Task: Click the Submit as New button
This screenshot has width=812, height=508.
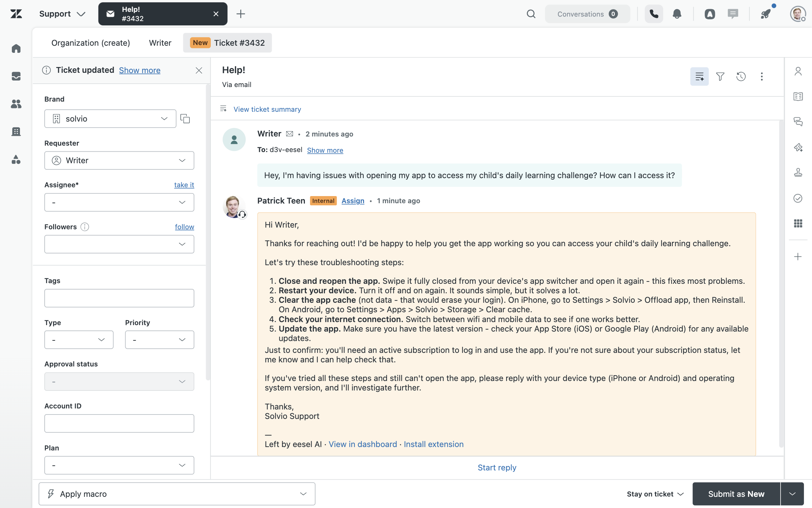Action: 736,494
